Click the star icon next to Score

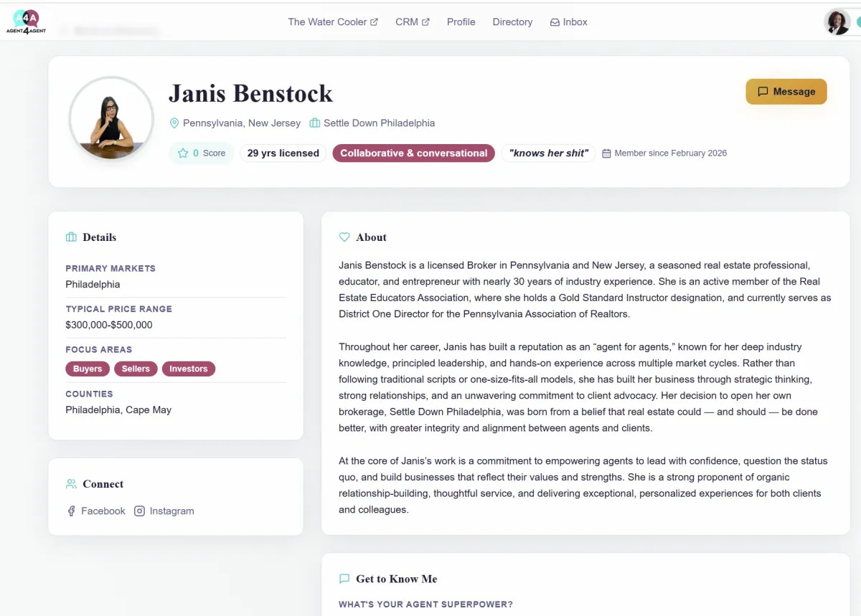182,153
